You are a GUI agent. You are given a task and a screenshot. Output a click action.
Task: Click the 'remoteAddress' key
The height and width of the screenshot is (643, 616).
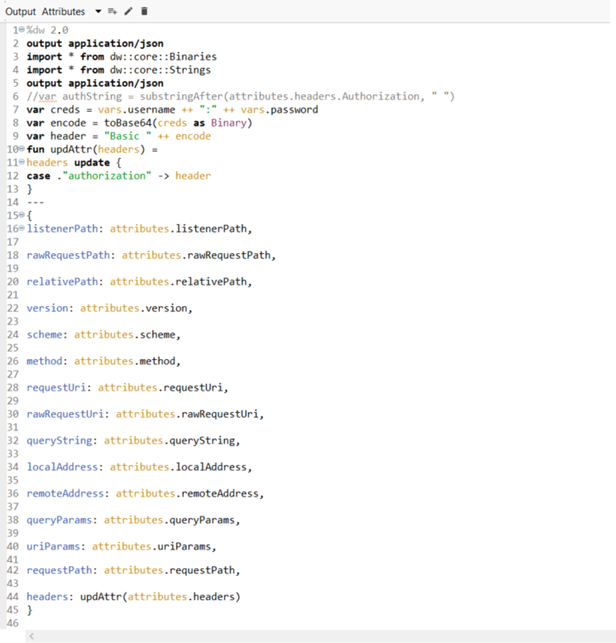click(x=65, y=493)
